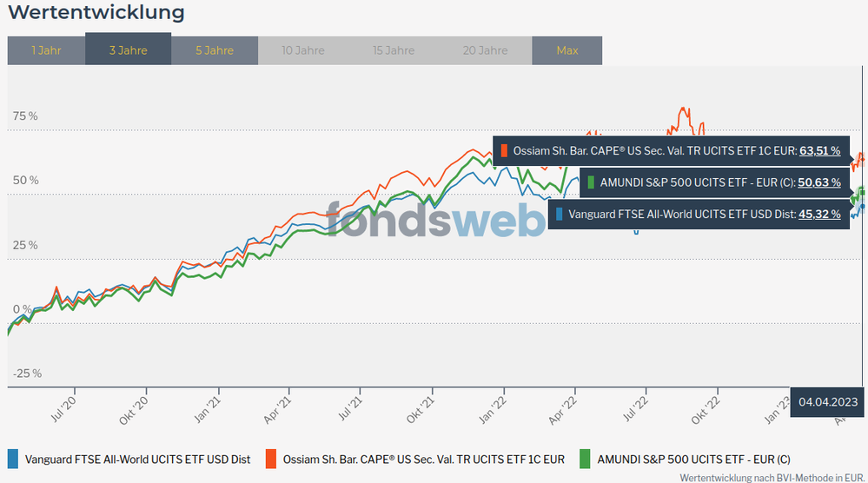Viewport: 868px width, 483px height.
Task: Select the 1 Jahr time range tab
Action: pos(47,50)
